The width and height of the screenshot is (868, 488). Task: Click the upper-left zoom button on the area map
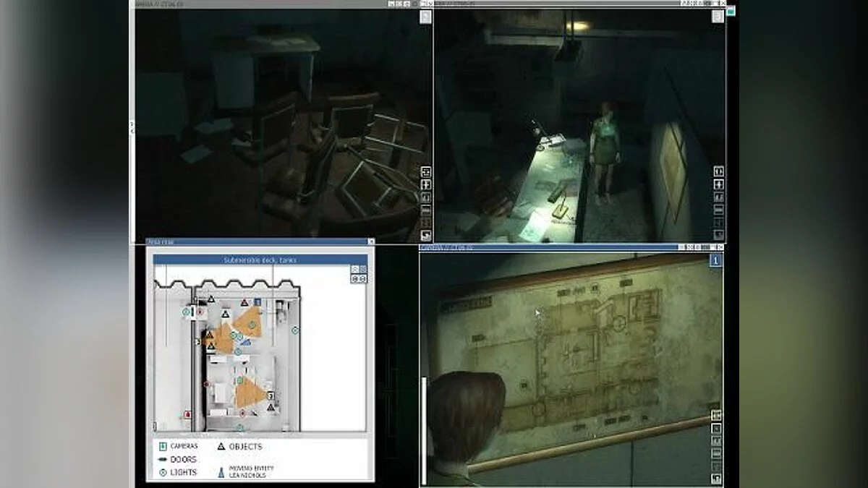point(354,269)
